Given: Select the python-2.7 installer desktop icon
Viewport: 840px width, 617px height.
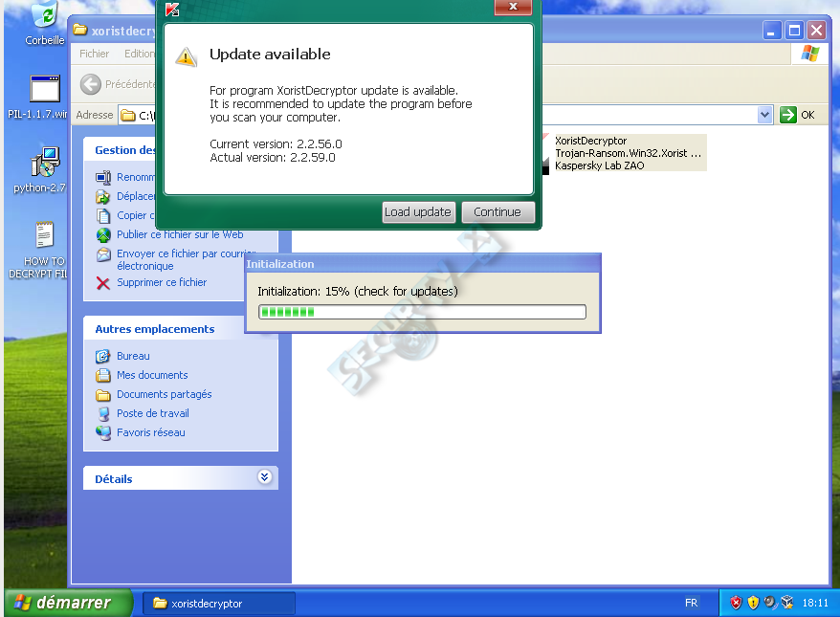Looking at the screenshot, I should coord(45,163).
